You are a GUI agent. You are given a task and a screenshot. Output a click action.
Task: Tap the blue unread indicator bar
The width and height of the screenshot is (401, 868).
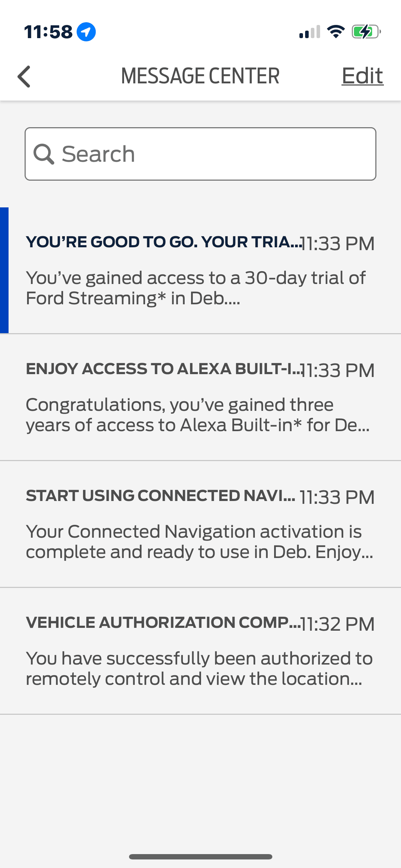pos(4,270)
